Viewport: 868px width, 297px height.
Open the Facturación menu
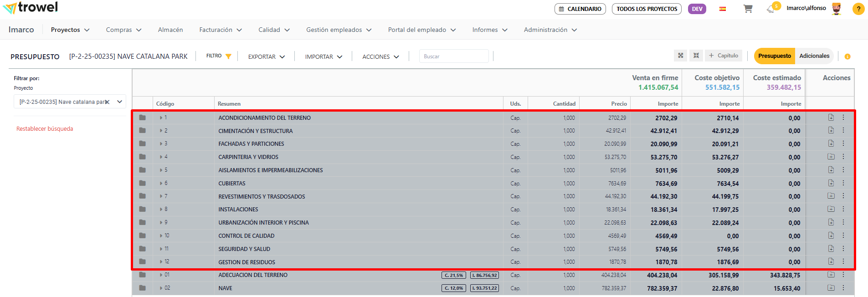(221, 30)
